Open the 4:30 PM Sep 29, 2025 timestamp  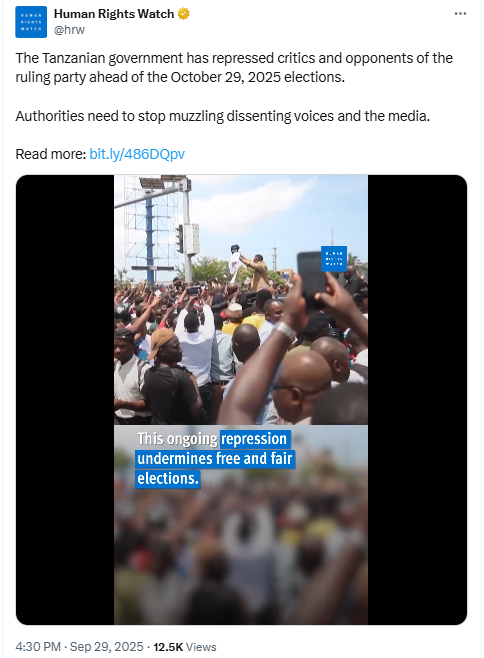pyautogui.click(x=79, y=647)
